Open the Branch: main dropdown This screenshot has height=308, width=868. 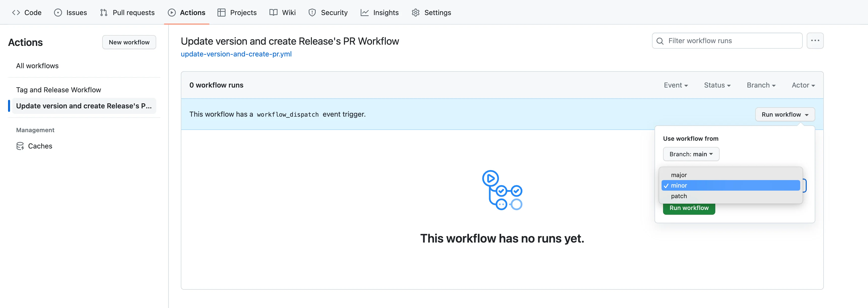(x=691, y=154)
